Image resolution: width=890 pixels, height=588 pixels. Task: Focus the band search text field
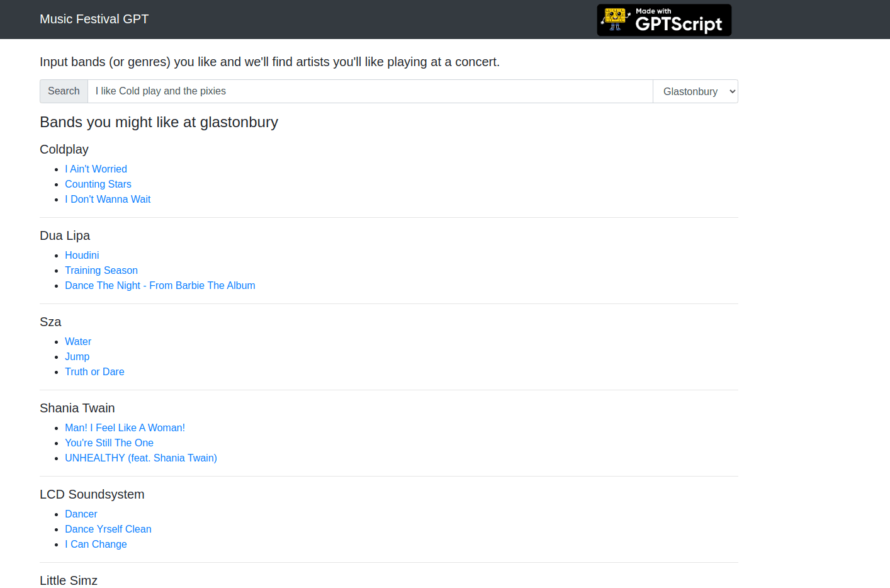(370, 91)
